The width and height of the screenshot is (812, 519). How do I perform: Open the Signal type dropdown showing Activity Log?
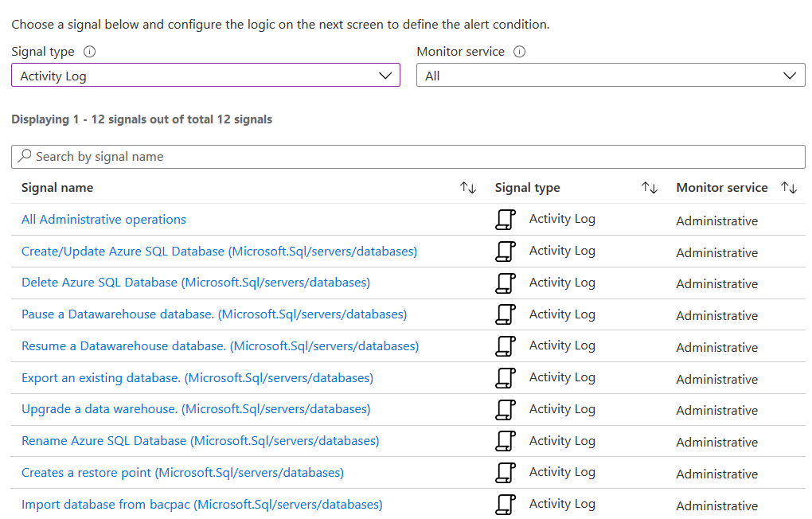[x=205, y=76]
